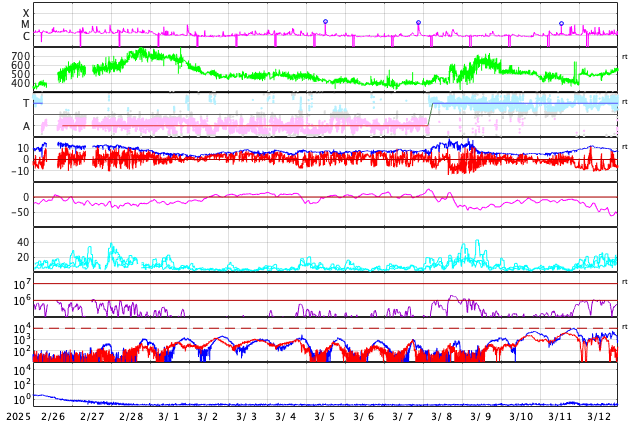Select the 'A' sector axis label
The width and height of the screenshot is (634, 424).
[26, 127]
